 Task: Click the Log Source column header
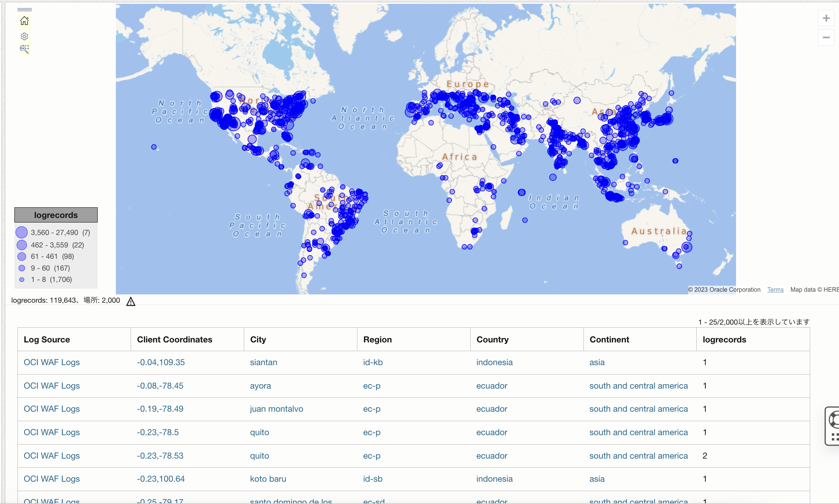point(47,339)
